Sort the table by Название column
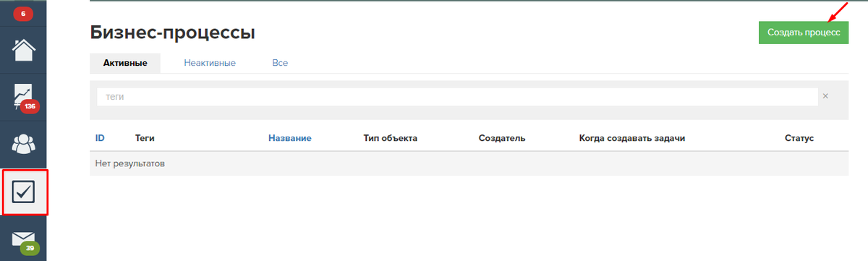Viewport: 868px width, 261px height. pyautogui.click(x=289, y=138)
